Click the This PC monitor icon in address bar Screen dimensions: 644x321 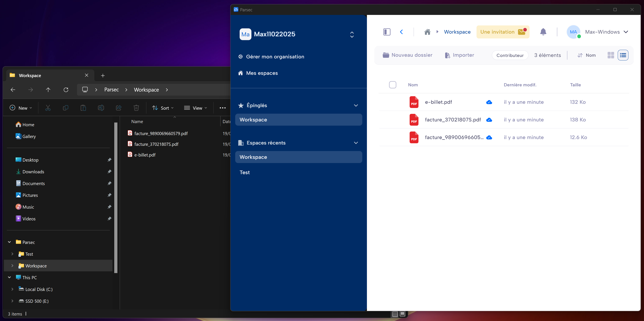coord(85,90)
